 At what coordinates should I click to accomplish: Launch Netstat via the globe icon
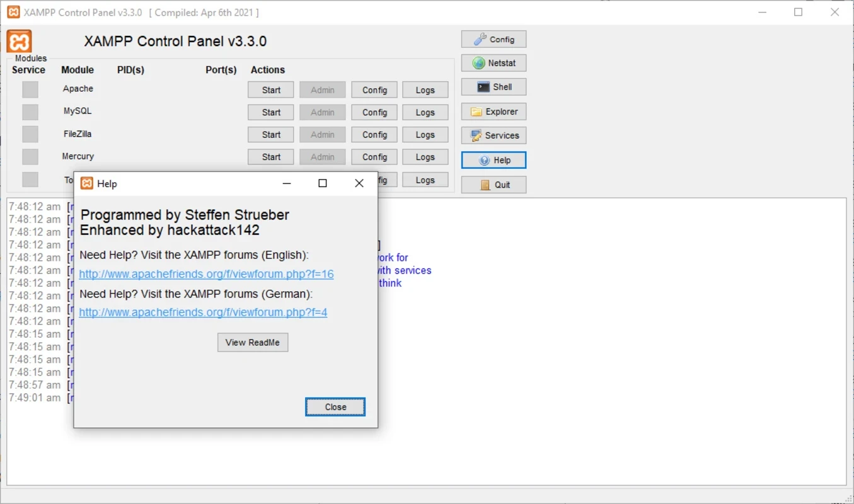[493, 63]
